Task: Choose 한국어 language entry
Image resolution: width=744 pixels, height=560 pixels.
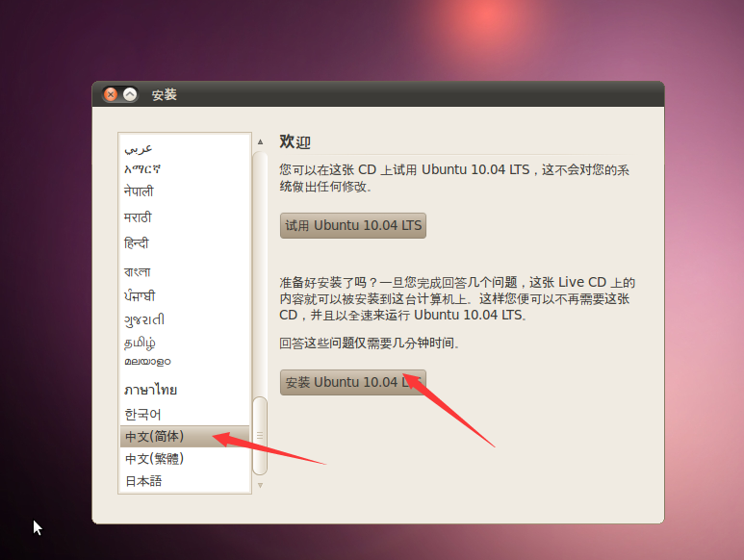Action: point(185,414)
